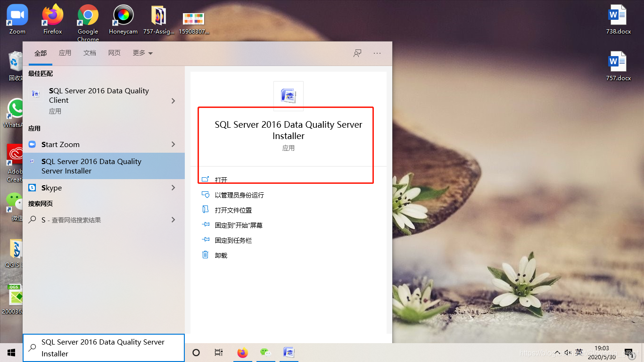Click the 英 input language indicator
Image resolution: width=644 pixels, height=362 pixels.
click(x=579, y=352)
